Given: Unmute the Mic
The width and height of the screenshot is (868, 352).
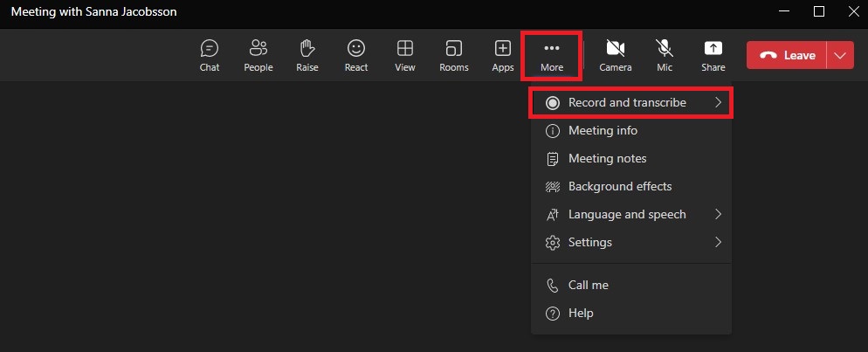Looking at the screenshot, I should click(x=665, y=55).
